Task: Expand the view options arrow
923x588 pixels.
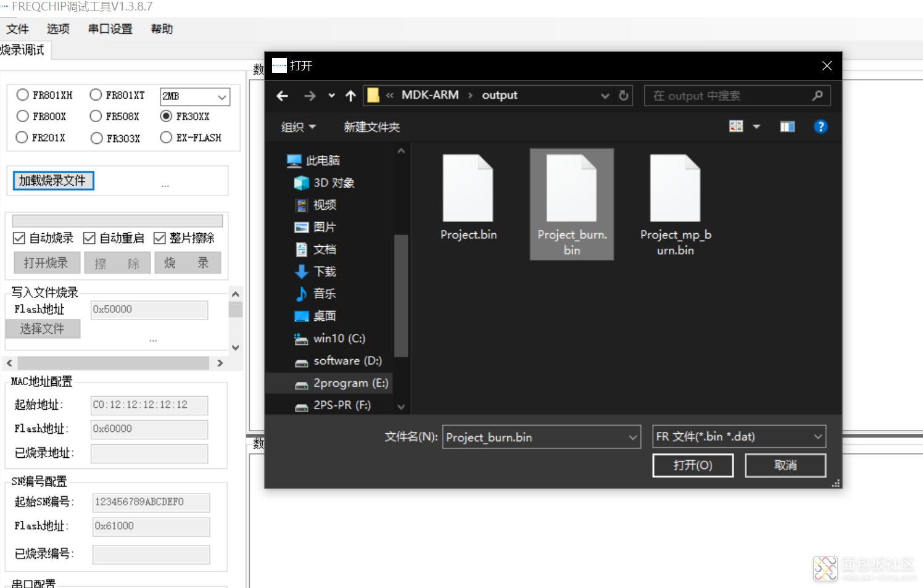Action: pos(756,126)
